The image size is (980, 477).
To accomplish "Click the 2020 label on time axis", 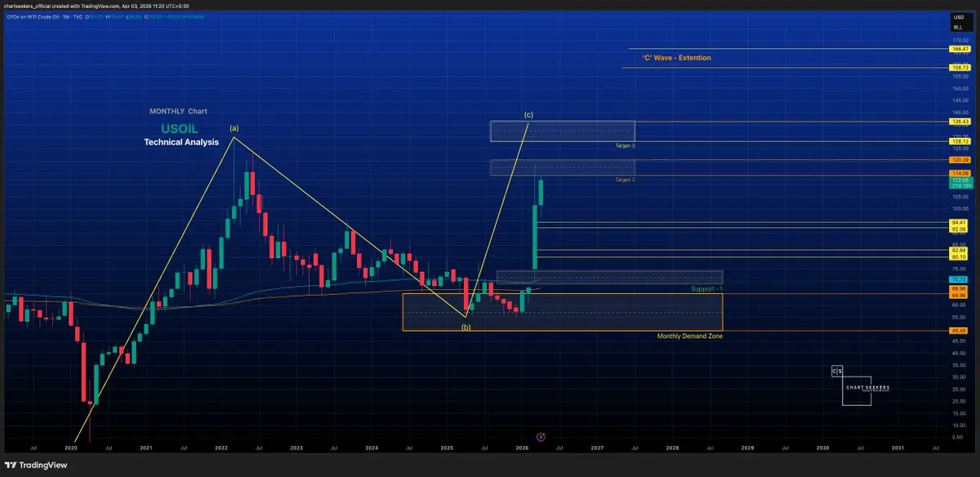I will [x=71, y=448].
